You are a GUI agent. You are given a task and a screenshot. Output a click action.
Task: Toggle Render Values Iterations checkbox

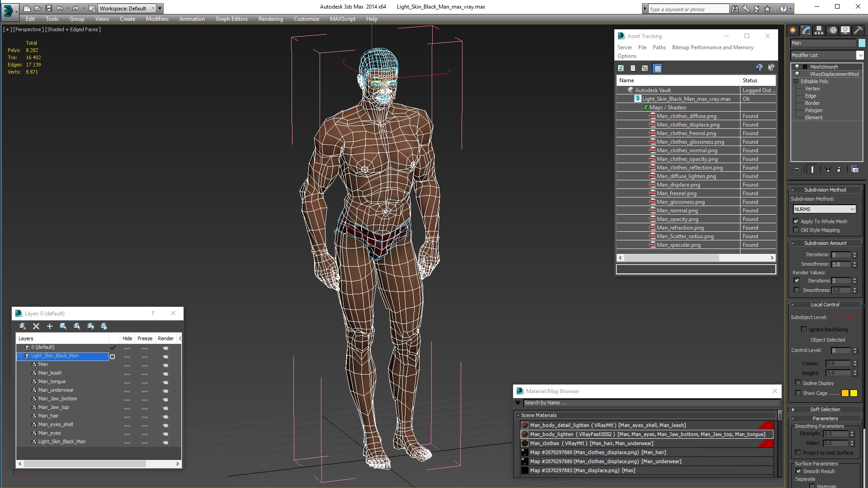point(797,281)
